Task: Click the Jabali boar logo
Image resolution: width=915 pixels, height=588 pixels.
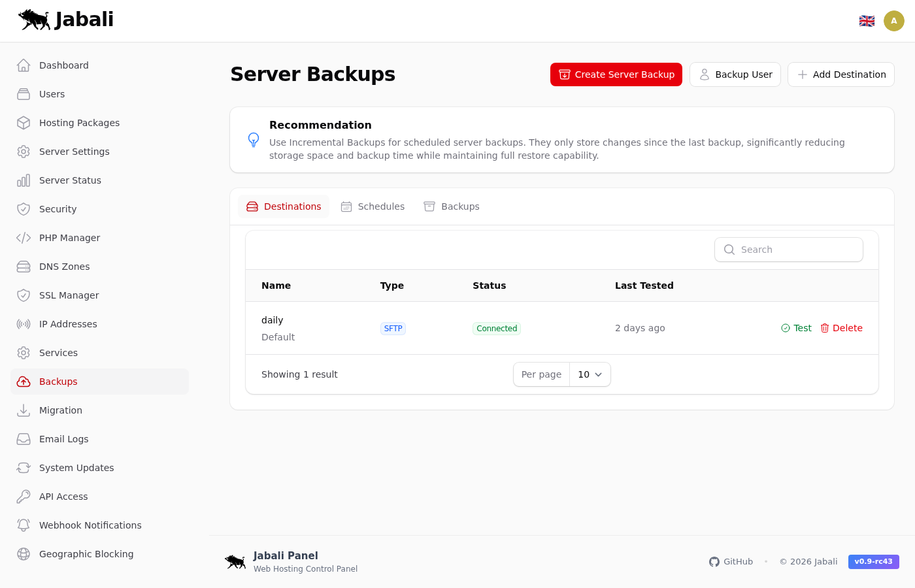Action: (35, 20)
